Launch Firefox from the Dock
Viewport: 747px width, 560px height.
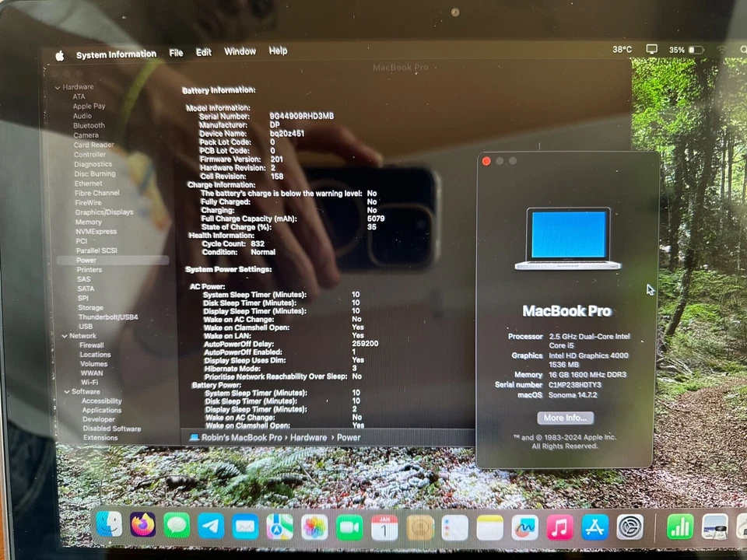click(143, 525)
